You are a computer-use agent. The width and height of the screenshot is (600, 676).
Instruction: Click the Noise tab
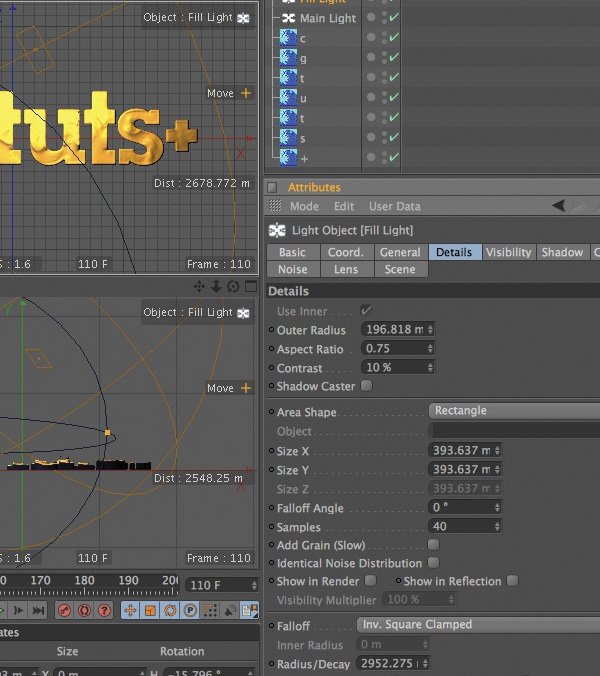pos(293,269)
